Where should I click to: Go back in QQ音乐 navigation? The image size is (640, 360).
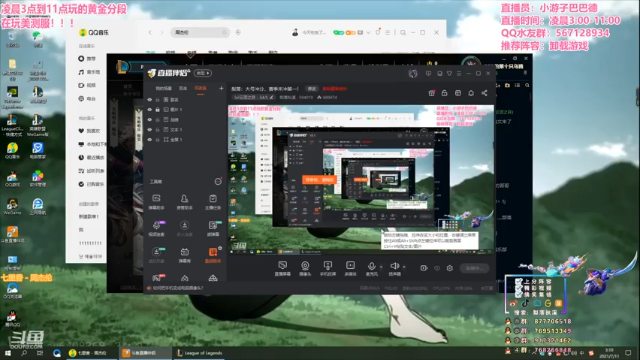point(150,32)
